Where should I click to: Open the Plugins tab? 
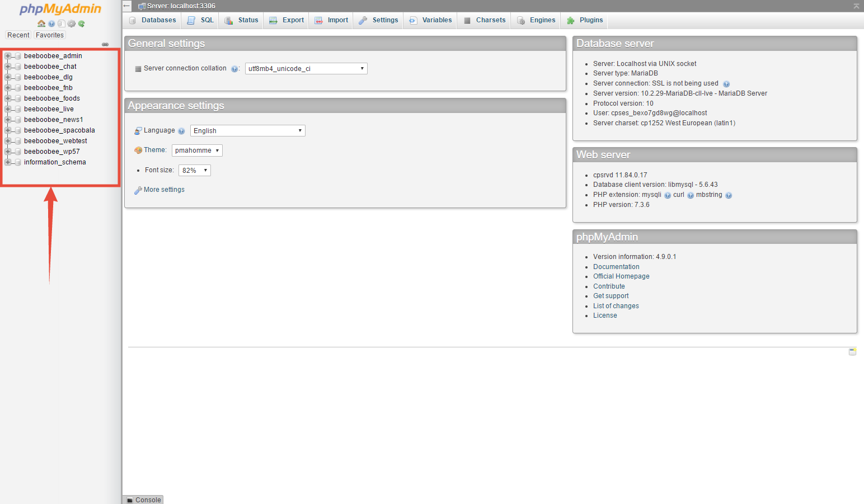585,20
